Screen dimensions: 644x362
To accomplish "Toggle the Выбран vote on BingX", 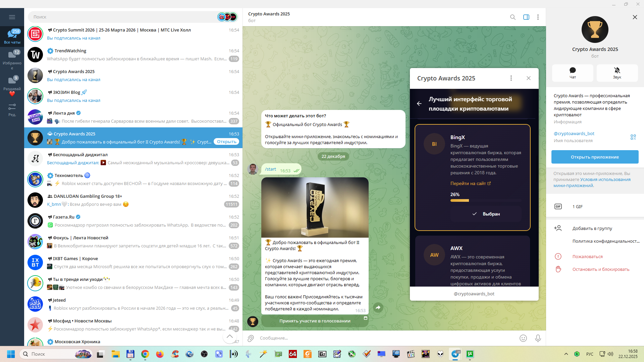I will click(x=486, y=214).
